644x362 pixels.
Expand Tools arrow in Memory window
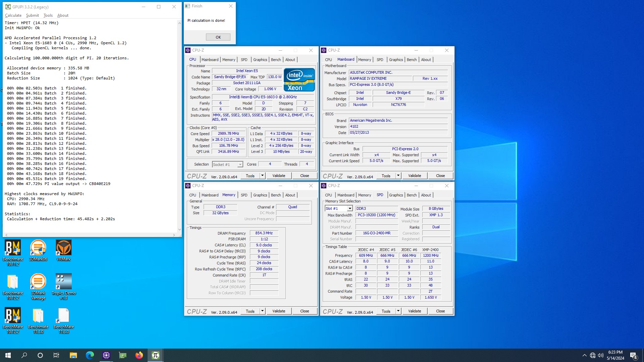click(262, 311)
